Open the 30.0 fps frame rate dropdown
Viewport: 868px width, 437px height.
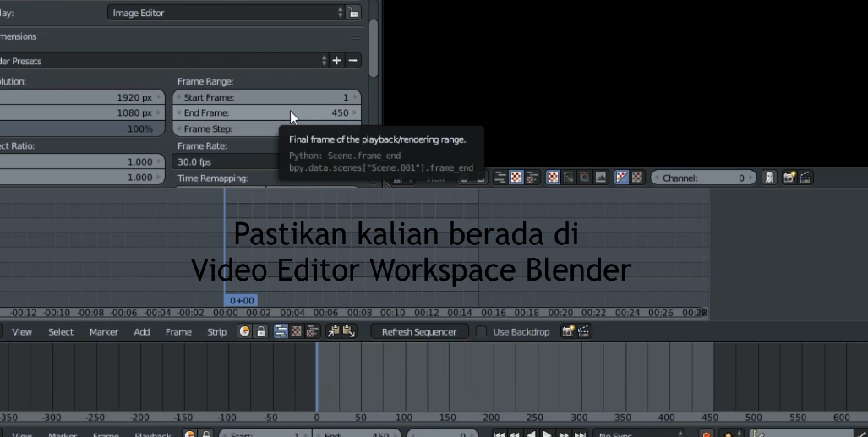(x=227, y=161)
